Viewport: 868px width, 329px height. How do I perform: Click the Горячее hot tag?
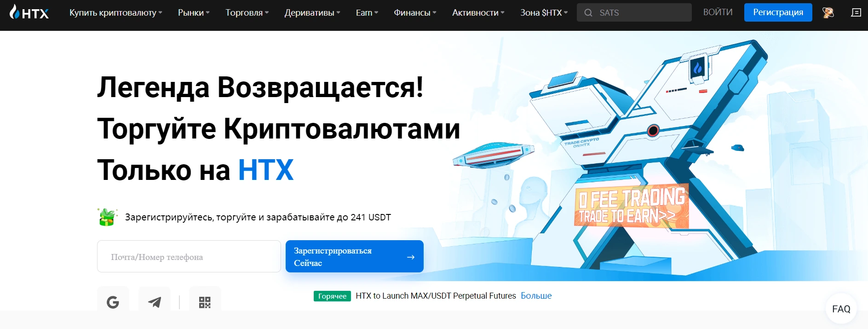tap(332, 296)
